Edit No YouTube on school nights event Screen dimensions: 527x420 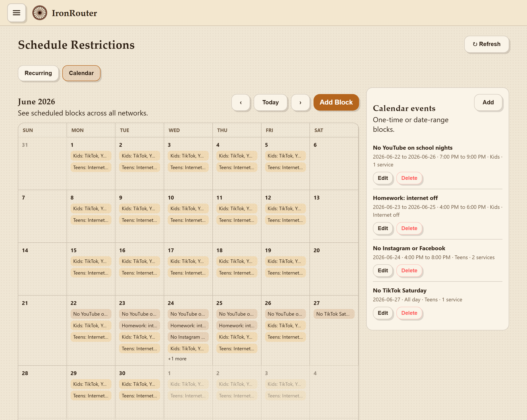pos(383,178)
